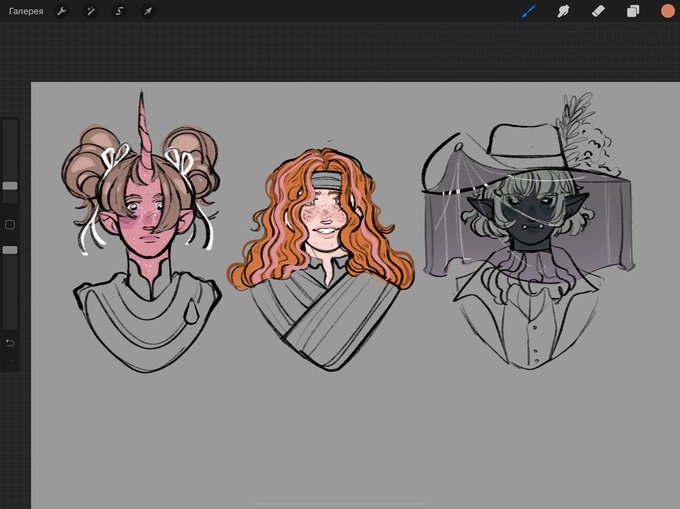Click the brush opacity slider handle
The width and height of the screenshot is (680, 509).
tap(10, 250)
